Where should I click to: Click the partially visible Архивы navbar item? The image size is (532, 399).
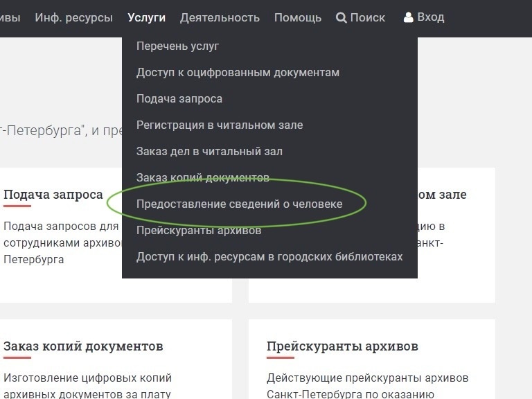pos(10,17)
